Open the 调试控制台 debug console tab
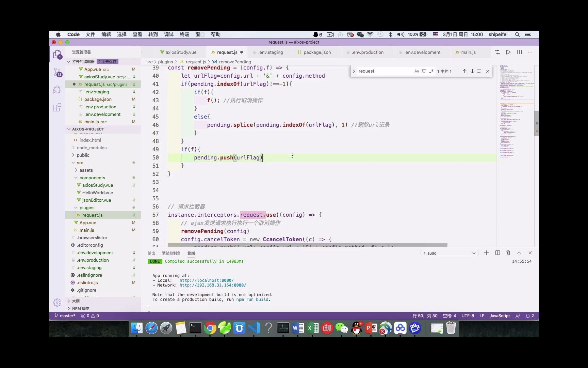This screenshot has width=588, height=368. (171, 253)
